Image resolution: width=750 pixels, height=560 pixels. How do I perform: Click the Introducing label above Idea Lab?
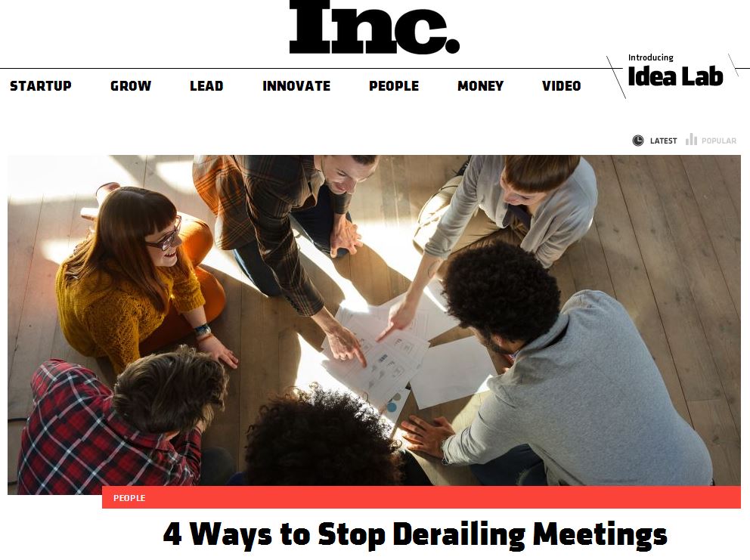pyautogui.click(x=650, y=57)
